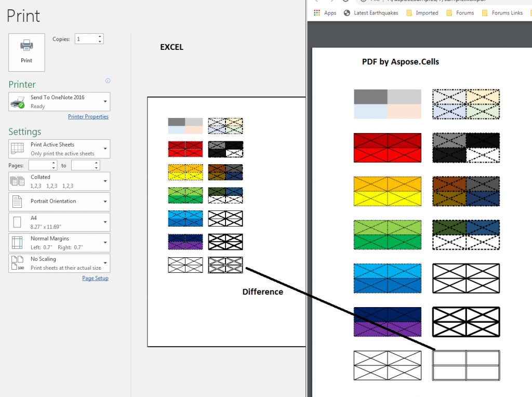
Task: Click the Portrait Orientation page icon
Action: [17, 202]
